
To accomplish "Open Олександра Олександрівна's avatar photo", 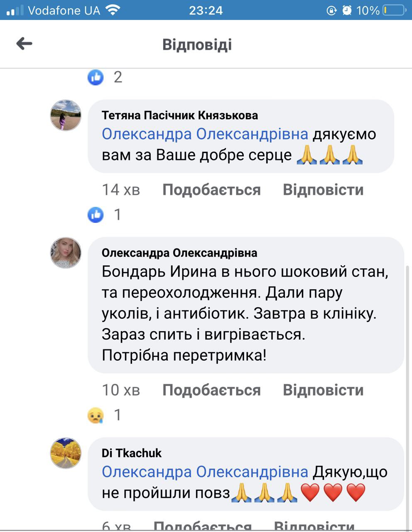I will [x=66, y=253].
